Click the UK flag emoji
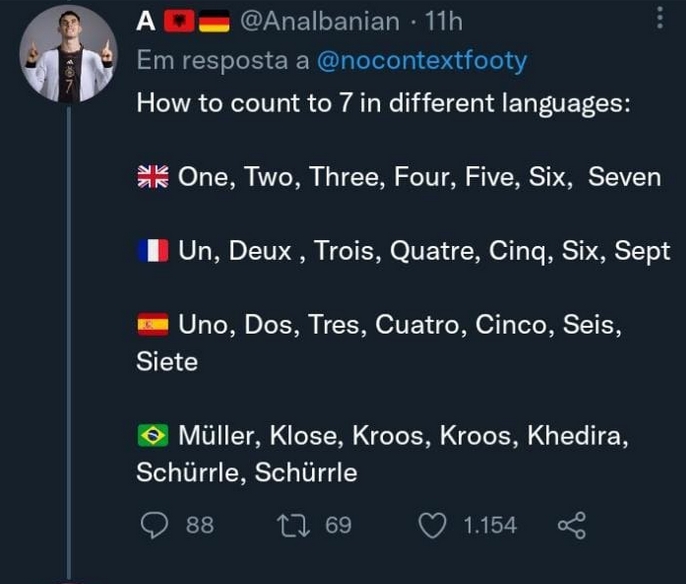Screen dimensions: 686x584 click(x=153, y=177)
